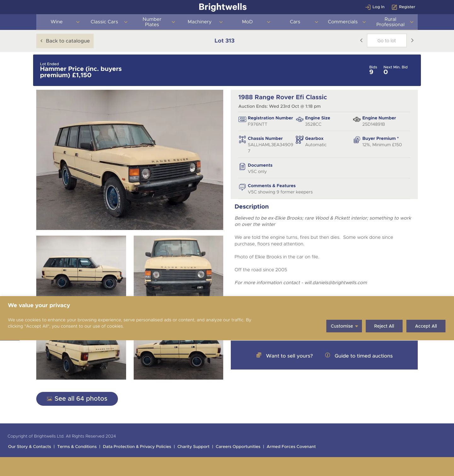The height and width of the screenshot is (476, 454).
Task: Go to previous lot arrow
Action: click(361, 40)
